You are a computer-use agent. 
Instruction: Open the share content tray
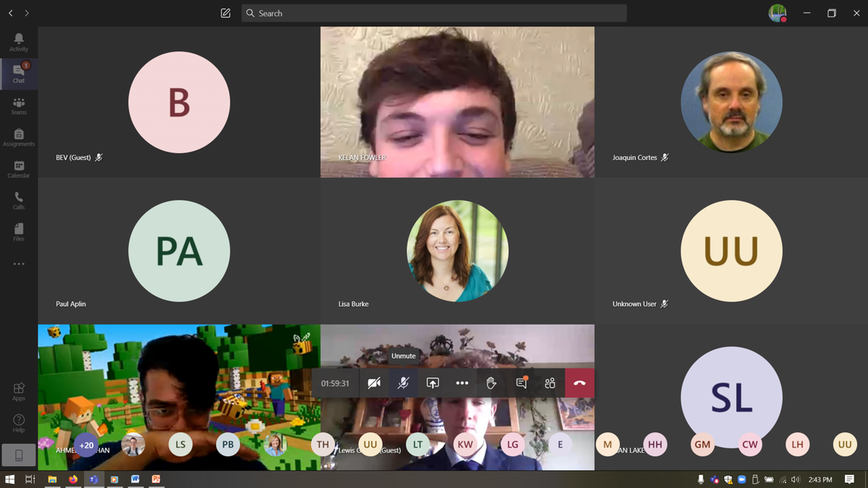click(433, 383)
